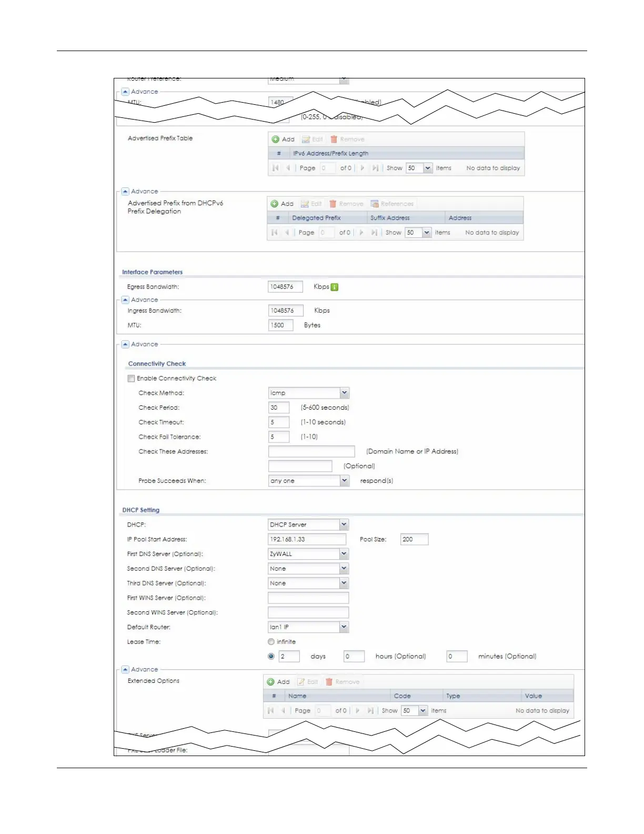Viewport: 644px width, 834px height.
Task: Click Edit in Advertised Prefix Table toolbar
Action: [x=312, y=139]
